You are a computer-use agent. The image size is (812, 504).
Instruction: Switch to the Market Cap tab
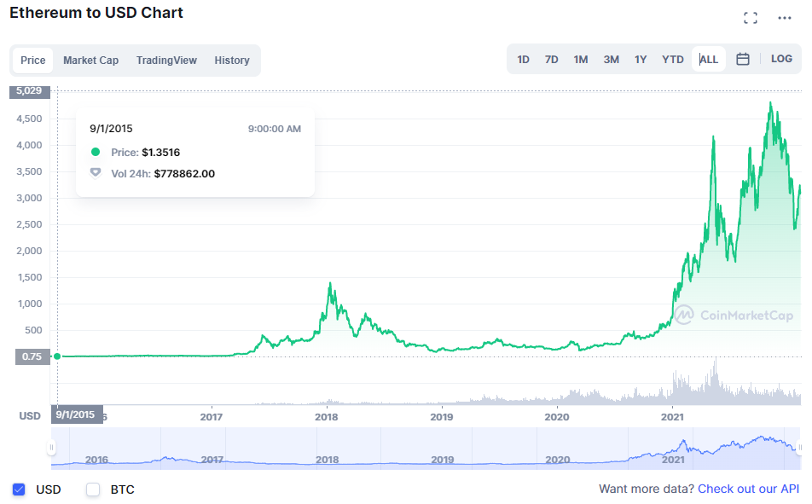click(x=90, y=60)
